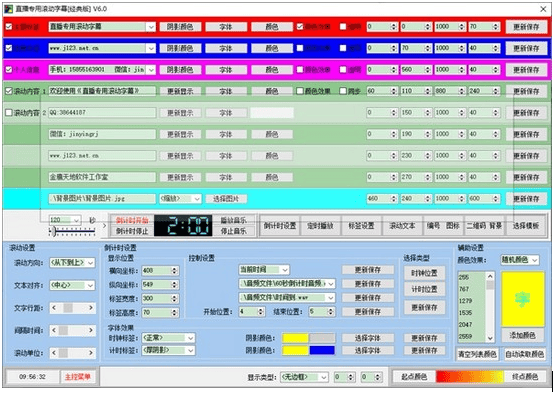Enable the 滚动内容 2 checkbox
The width and height of the screenshot is (555, 394).
click(9, 113)
